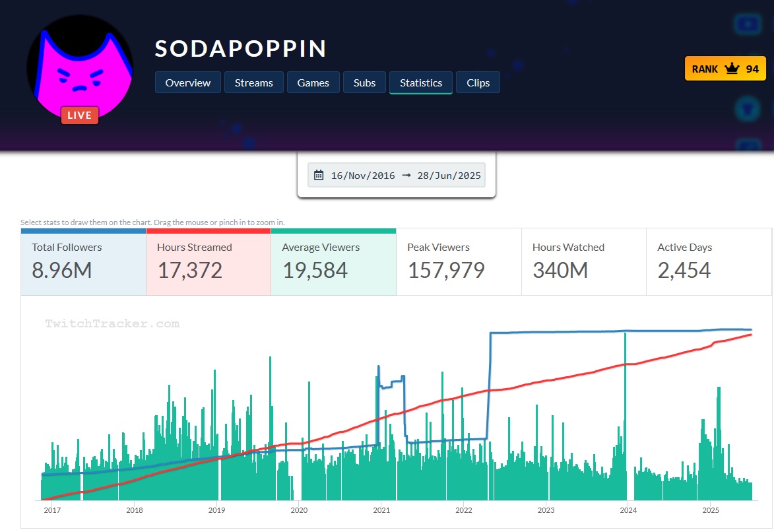
Task: Click the 2019 label on the chart axis
Action: [216, 510]
